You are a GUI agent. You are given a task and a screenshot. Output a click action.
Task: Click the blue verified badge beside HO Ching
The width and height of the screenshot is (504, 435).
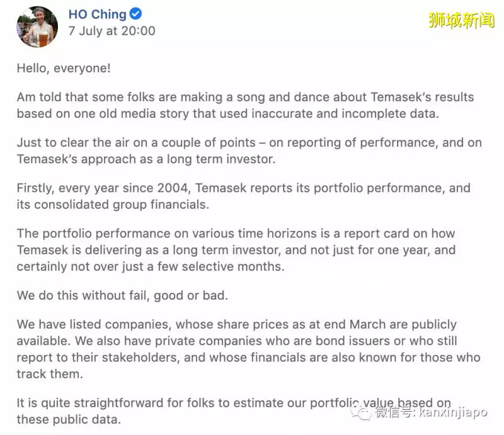tap(135, 14)
